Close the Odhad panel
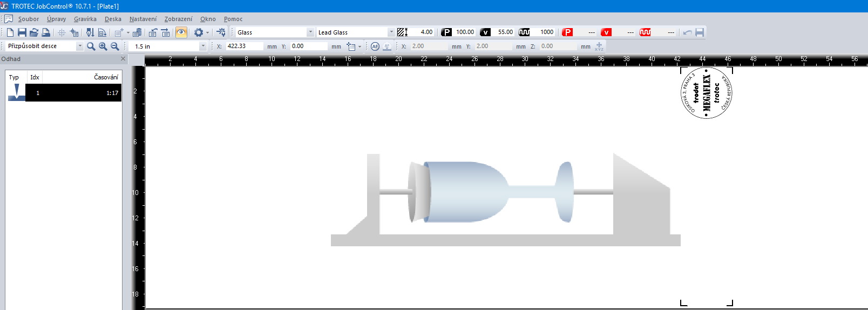Screen dimensions: 868x310 pos(123,59)
